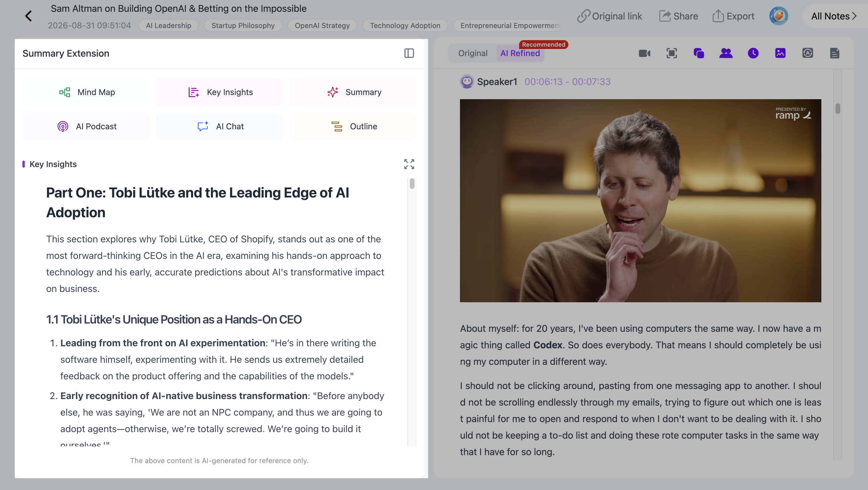Click the bold word Codex in transcript
Viewport: 868px width, 490px height.
(548, 345)
